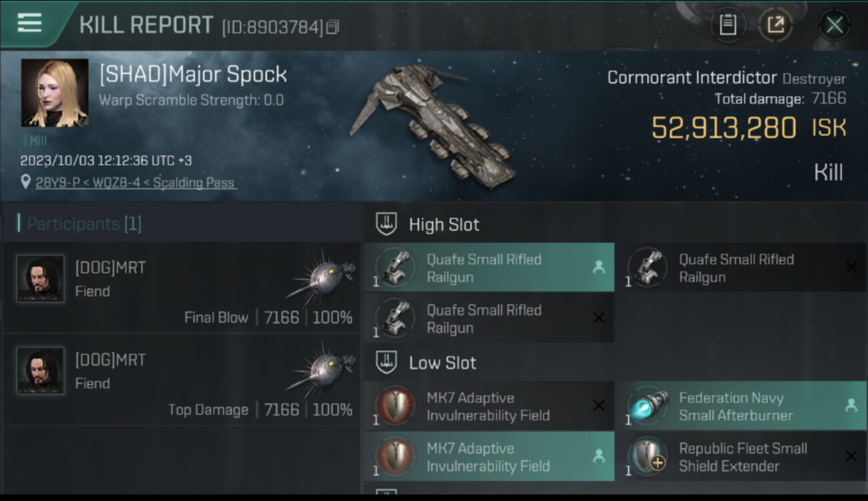The image size is (868, 501).
Task: Select the highlighted MK7 Adaptive Invulnerability Field
Action: (489, 456)
